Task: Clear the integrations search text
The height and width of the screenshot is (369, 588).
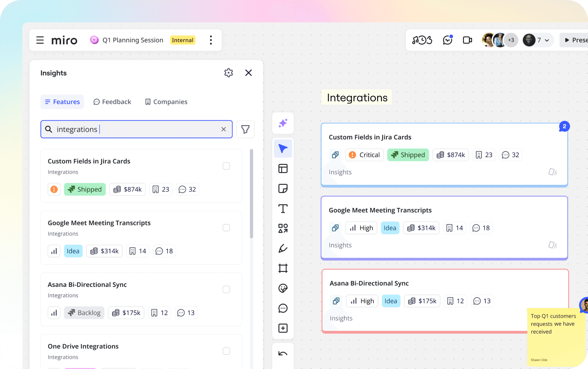Action: click(223, 129)
